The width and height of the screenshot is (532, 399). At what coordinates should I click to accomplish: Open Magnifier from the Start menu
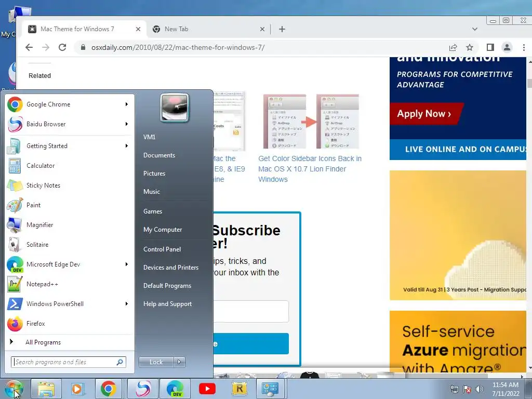coord(68,224)
